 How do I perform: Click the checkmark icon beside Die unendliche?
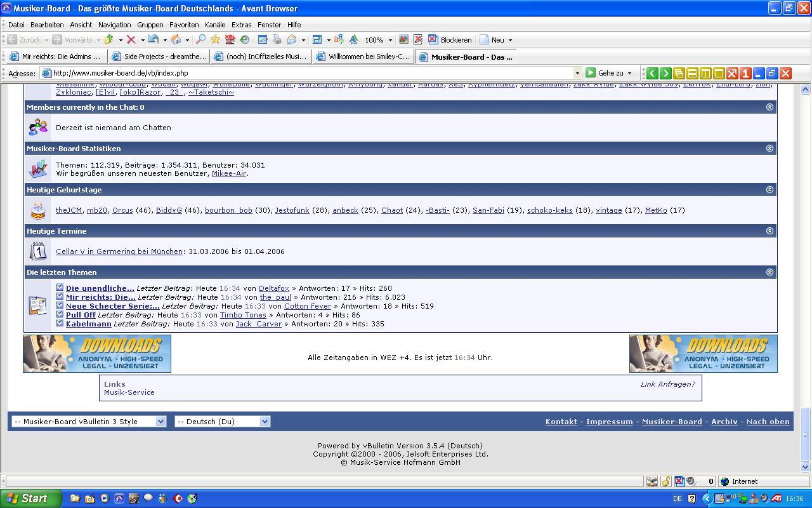pos(60,288)
